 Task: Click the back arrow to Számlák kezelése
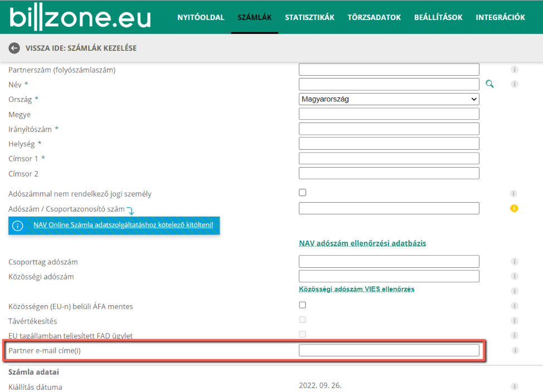click(x=14, y=48)
